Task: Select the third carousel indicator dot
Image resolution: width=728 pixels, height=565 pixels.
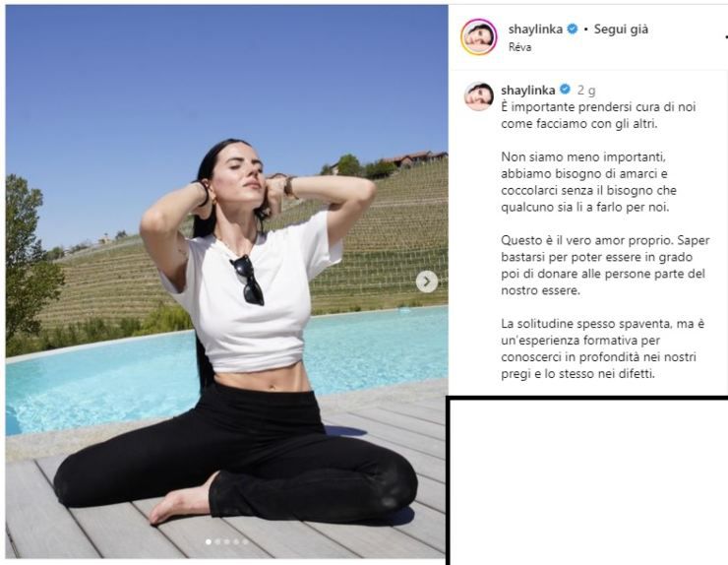Action: coord(226,541)
